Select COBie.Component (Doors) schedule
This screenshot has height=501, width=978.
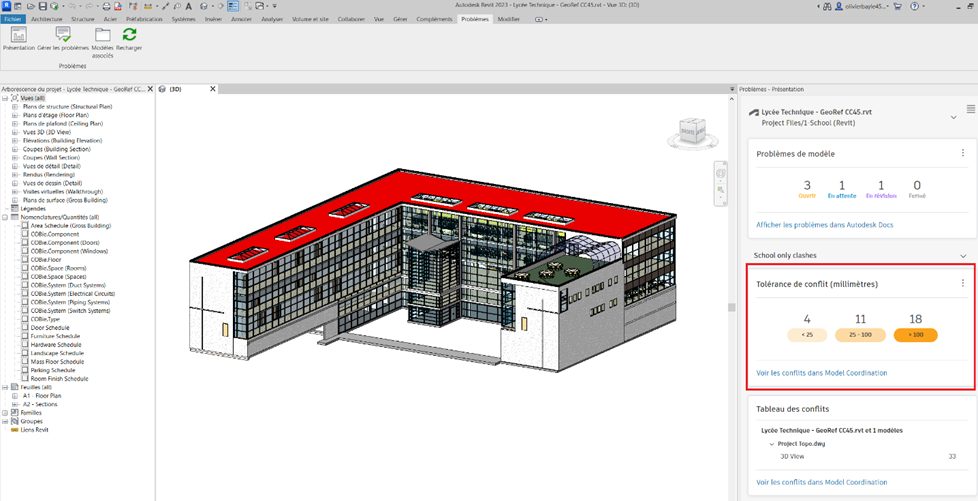tap(65, 243)
